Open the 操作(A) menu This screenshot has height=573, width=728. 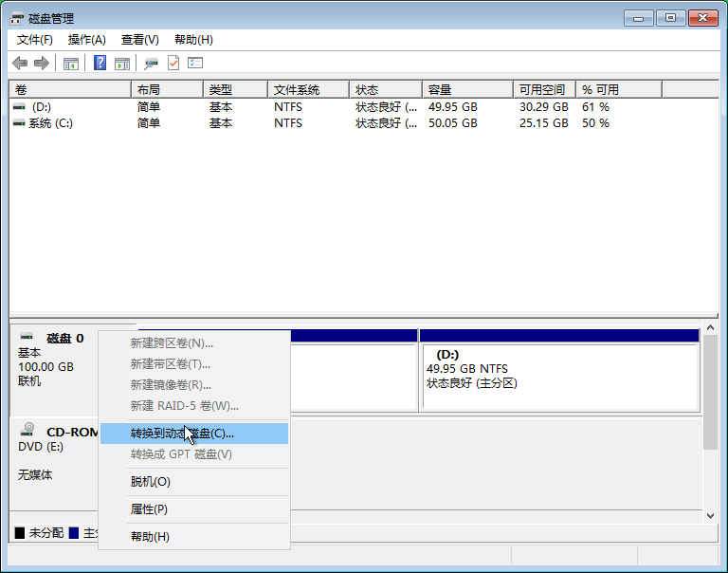[86, 40]
